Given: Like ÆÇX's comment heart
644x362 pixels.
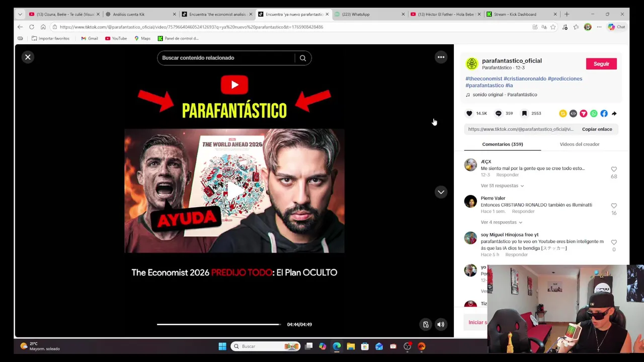Looking at the screenshot, I should (614, 169).
